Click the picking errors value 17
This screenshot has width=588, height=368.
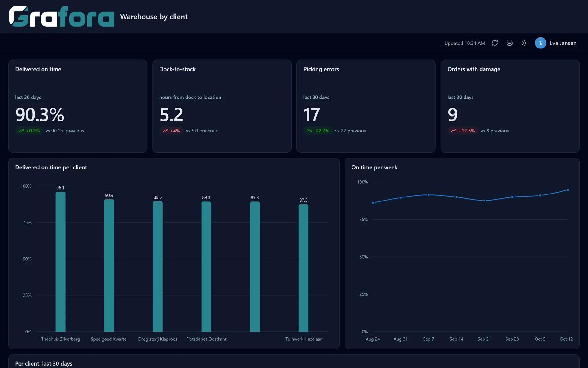[312, 114]
